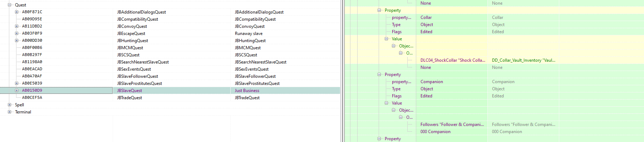
Task: Click the Runaway slave name cell
Action: click(249, 34)
